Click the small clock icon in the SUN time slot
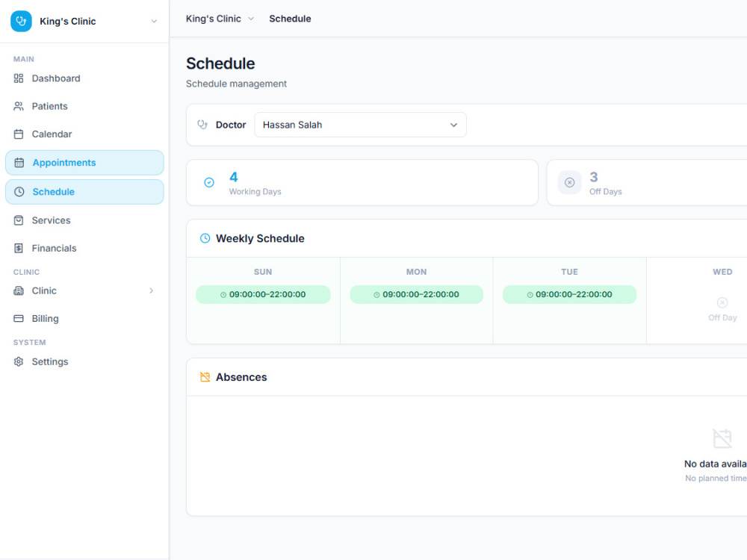Screen dimensions: 747x560 [x=223, y=295]
